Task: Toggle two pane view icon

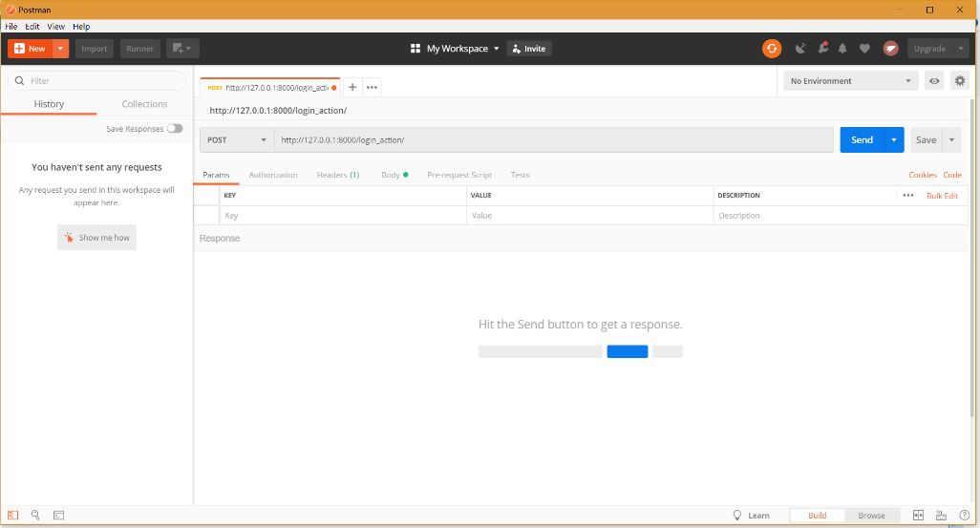Action: pyautogui.click(x=918, y=515)
